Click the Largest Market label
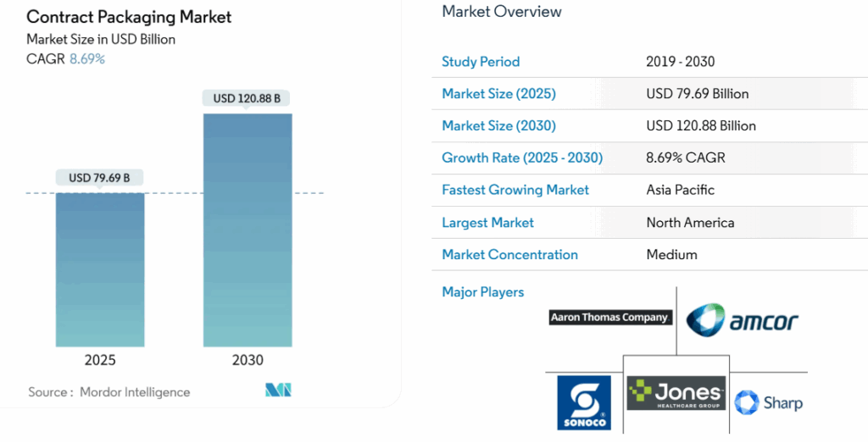 pyautogui.click(x=487, y=223)
